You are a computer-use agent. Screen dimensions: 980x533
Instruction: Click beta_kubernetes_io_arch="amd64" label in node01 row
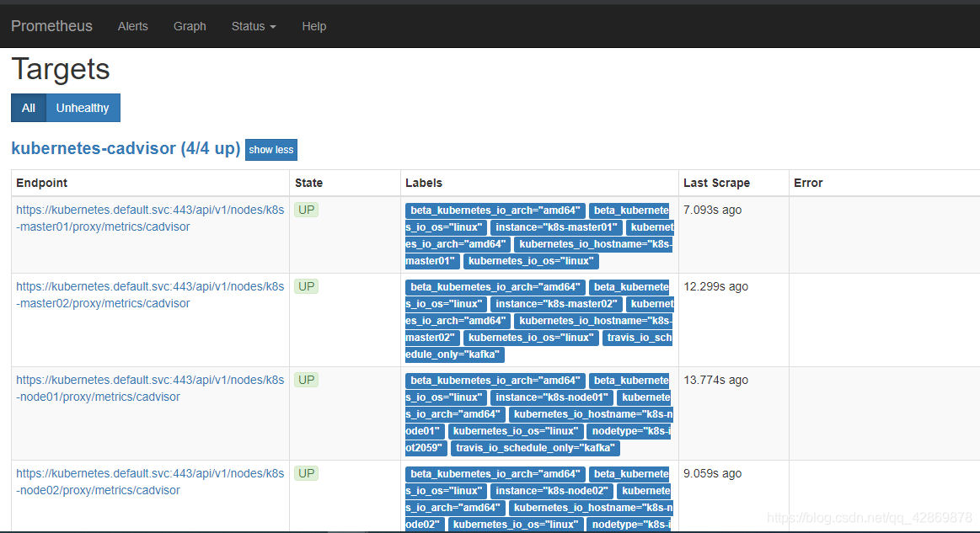[495, 381]
